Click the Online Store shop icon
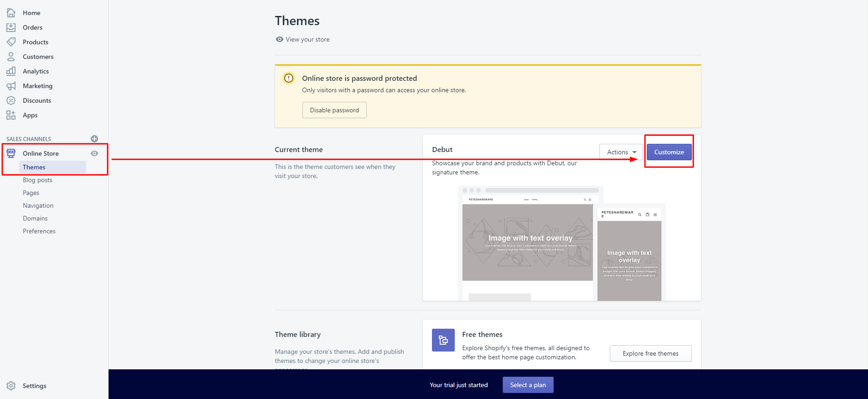The width and height of the screenshot is (868, 399). pos(11,153)
